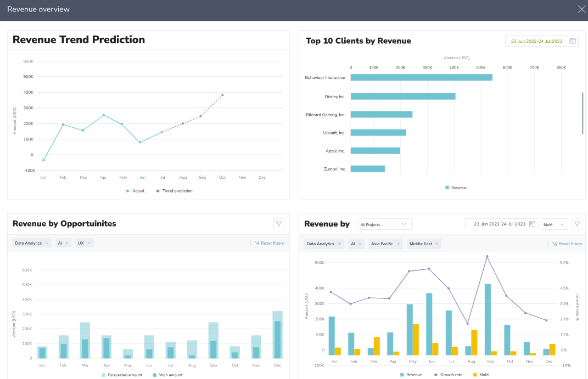Open the filter funnel in Revenue by Opportuinites
Viewport: 588px width, 379px height.
(278, 224)
